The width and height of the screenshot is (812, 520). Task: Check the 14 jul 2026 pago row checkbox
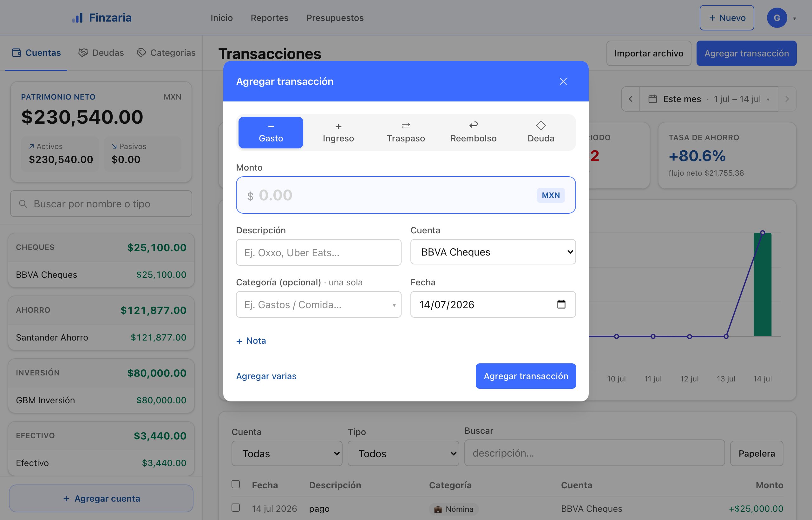pos(236,508)
